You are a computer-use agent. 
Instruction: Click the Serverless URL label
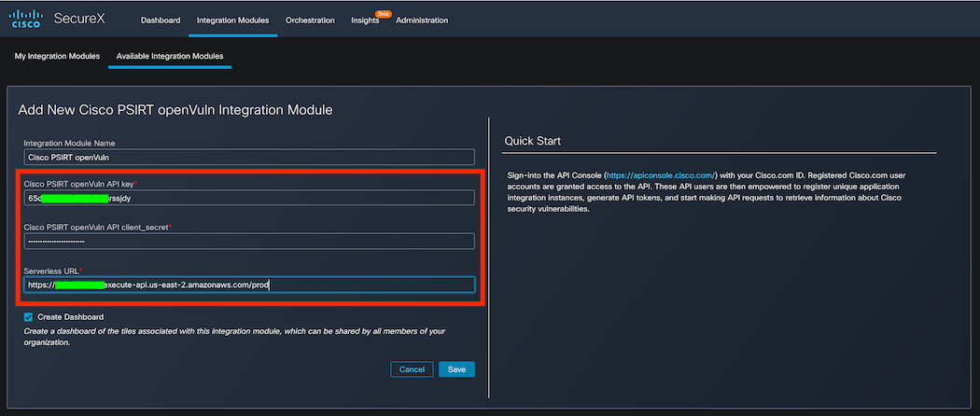click(52, 271)
